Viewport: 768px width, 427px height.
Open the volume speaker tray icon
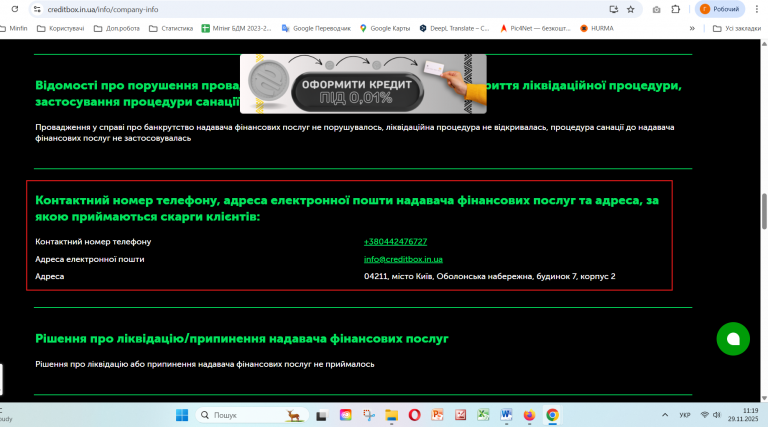717,415
